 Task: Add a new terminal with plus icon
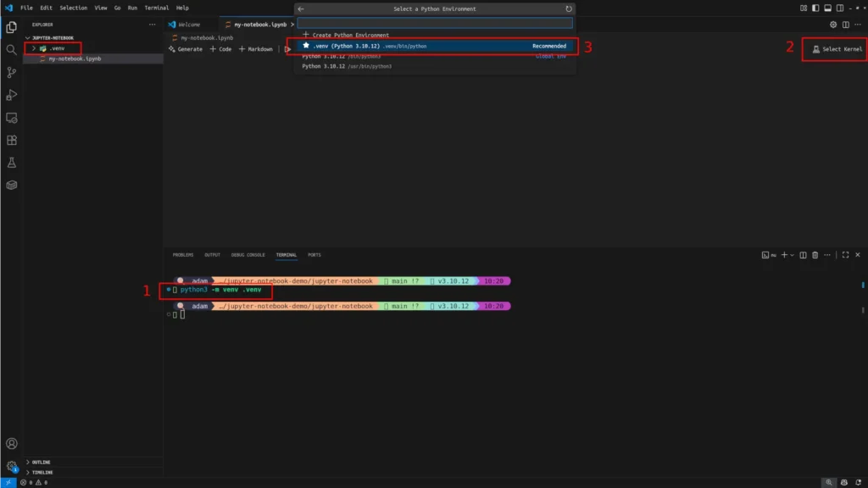[x=784, y=255]
